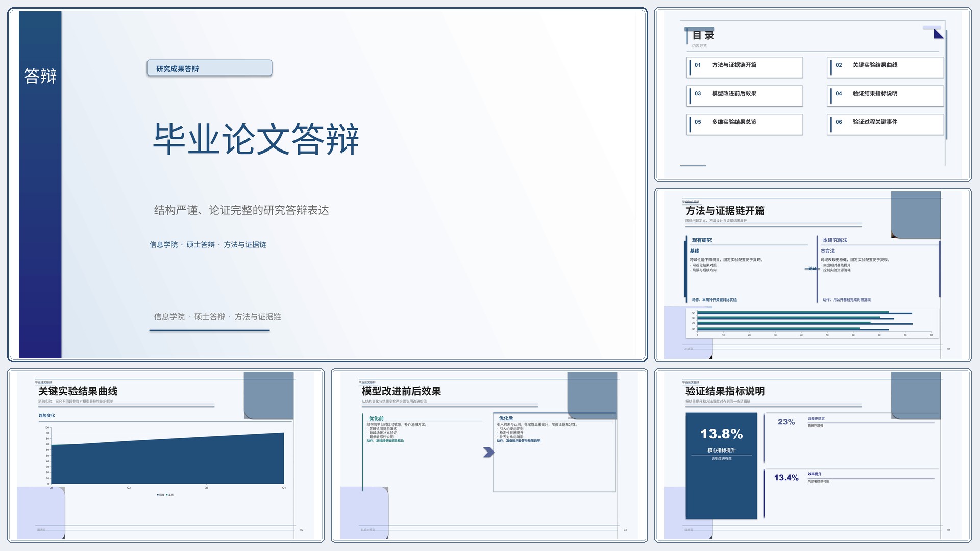This screenshot has height=551, width=980.
Task: Click the 目录 heading text
Action: [703, 35]
